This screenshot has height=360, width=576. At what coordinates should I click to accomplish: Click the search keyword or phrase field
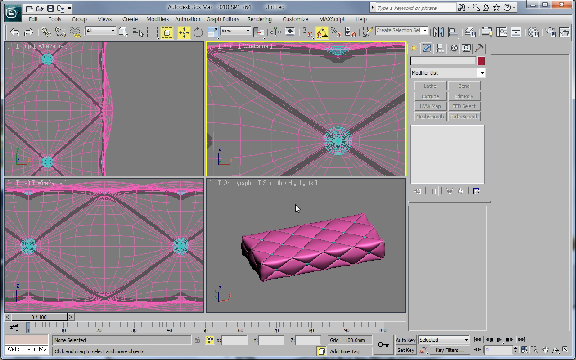416,7
